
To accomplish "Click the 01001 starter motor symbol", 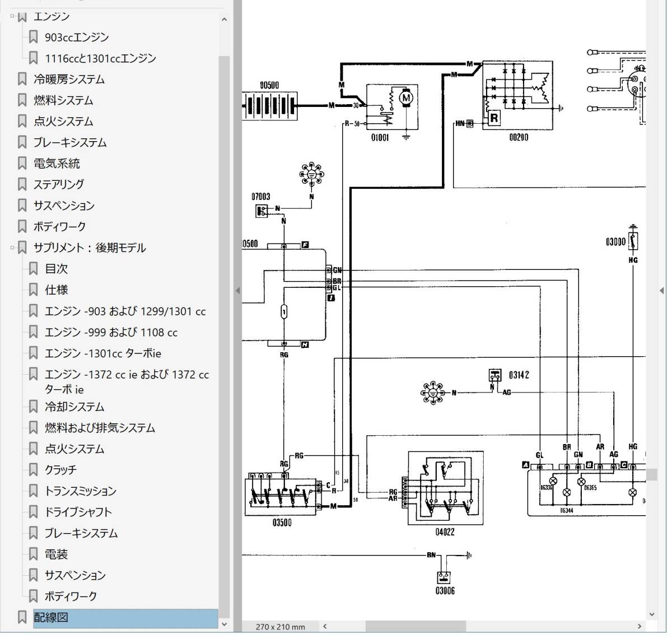I will tap(392, 108).
